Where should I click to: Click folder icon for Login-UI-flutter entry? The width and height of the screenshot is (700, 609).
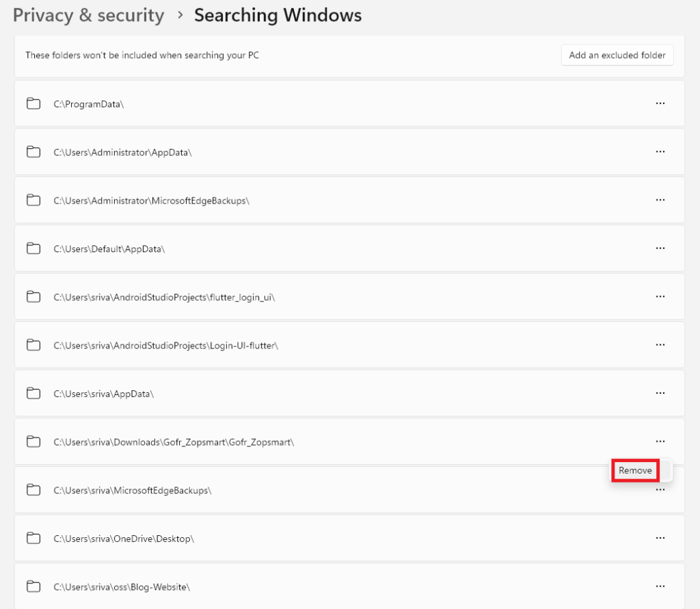pyautogui.click(x=33, y=345)
